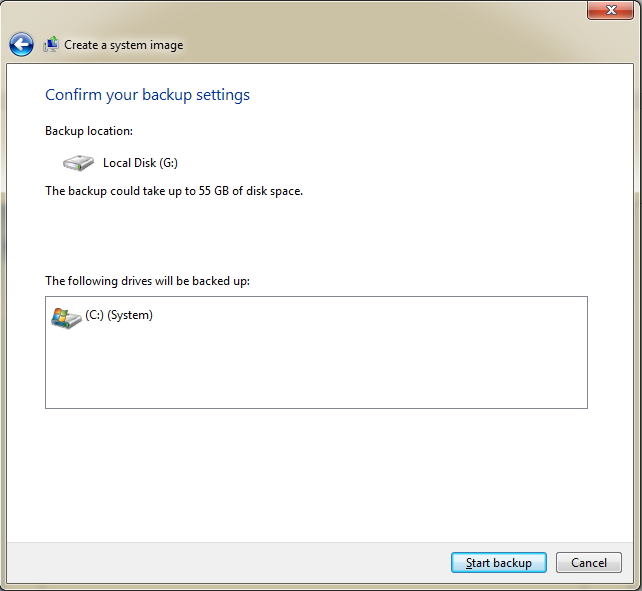Click the Windows system drive (C:) icon
Viewport: 642px width, 591px height.
66,318
